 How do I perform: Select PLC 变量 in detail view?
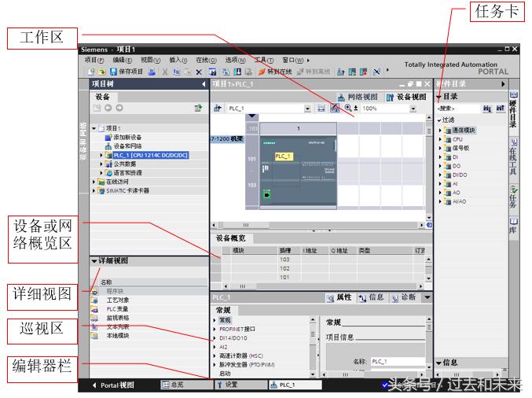tap(117, 309)
